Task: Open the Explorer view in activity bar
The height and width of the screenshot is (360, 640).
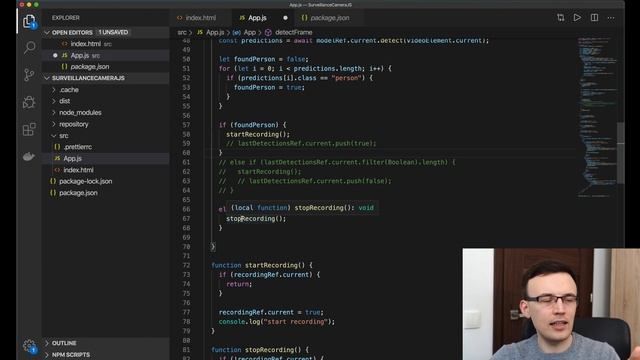Action: [x=29, y=21]
